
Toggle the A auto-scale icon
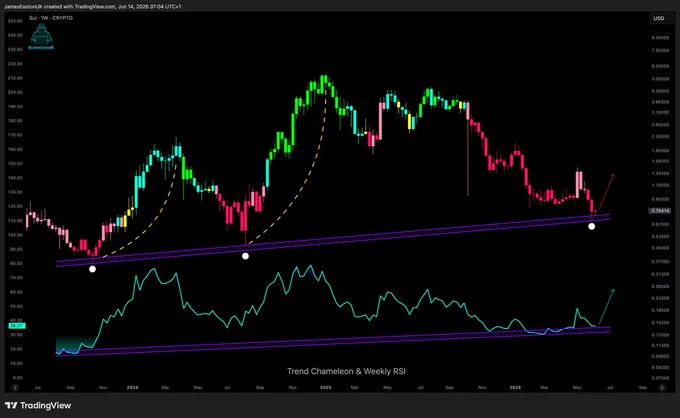(662, 388)
